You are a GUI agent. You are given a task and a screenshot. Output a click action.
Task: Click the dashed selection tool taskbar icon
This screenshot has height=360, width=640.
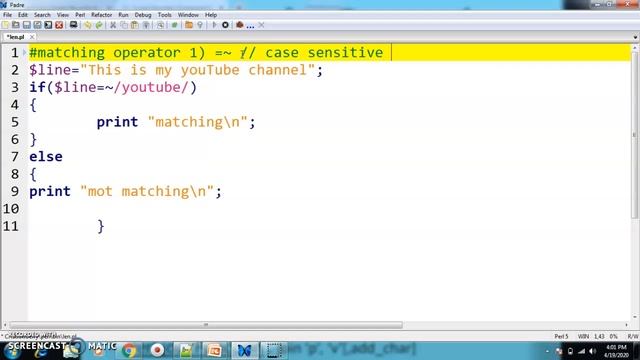[x=273, y=350]
